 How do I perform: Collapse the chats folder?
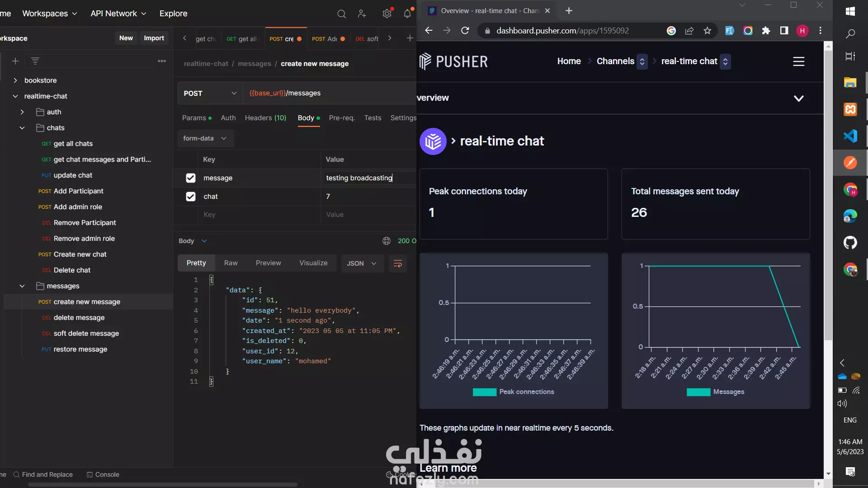point(22,128)
